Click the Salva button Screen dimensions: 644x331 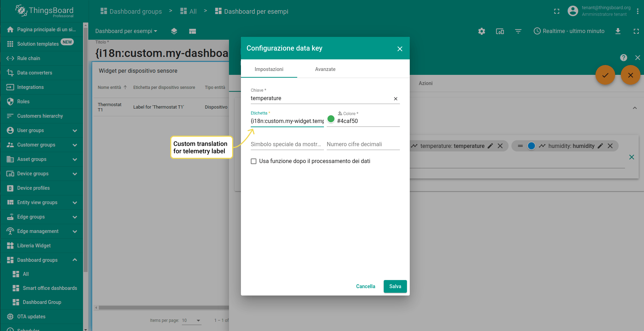point(395,286)
